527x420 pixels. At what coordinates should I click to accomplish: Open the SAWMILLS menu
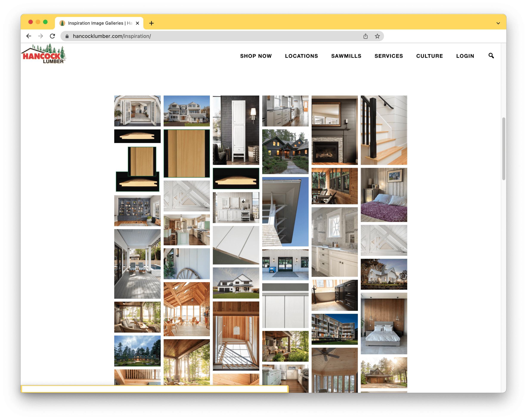point(346,56)
